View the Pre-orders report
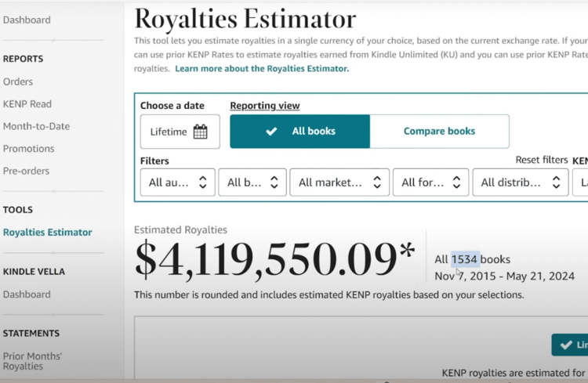 click(26, 171)
